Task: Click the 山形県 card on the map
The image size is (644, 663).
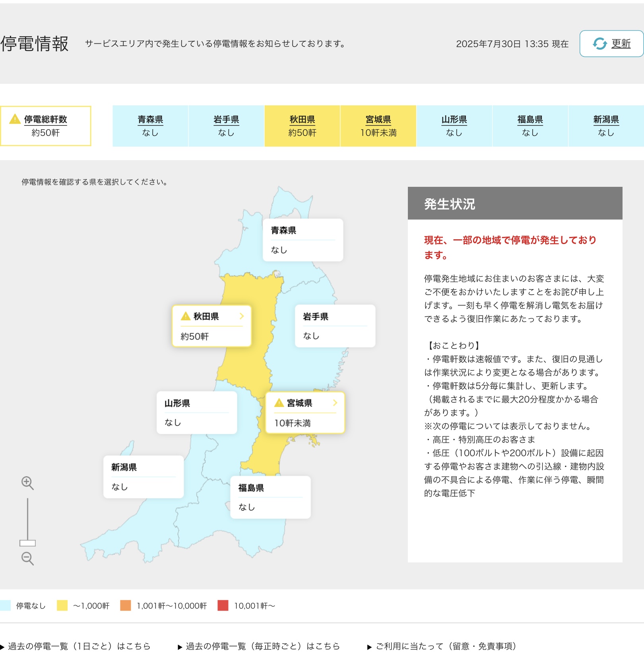Action: 197,413
